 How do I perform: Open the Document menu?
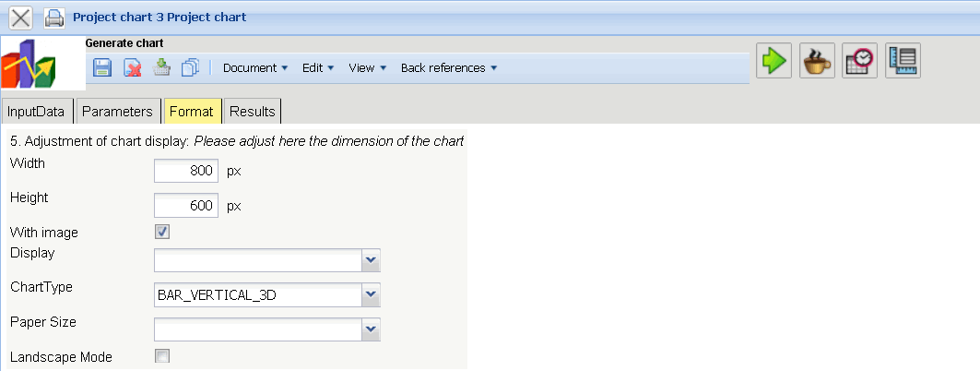tap(255, 67)
